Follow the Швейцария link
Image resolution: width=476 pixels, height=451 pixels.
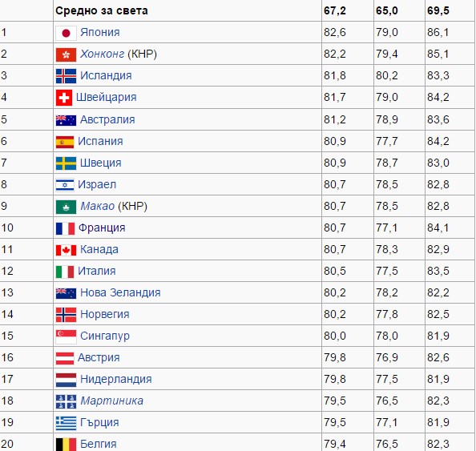(x=107, y=97)
